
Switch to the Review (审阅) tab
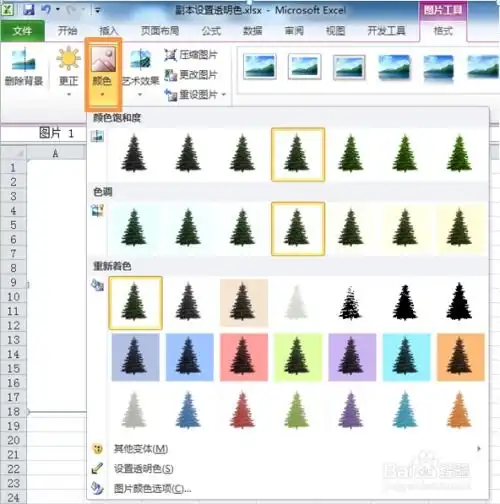point(294,31)
